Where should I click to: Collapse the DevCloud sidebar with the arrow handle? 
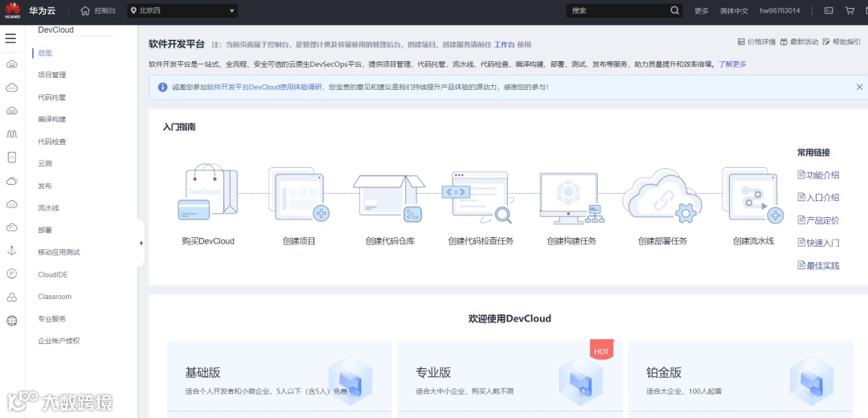tap(141, 243)
